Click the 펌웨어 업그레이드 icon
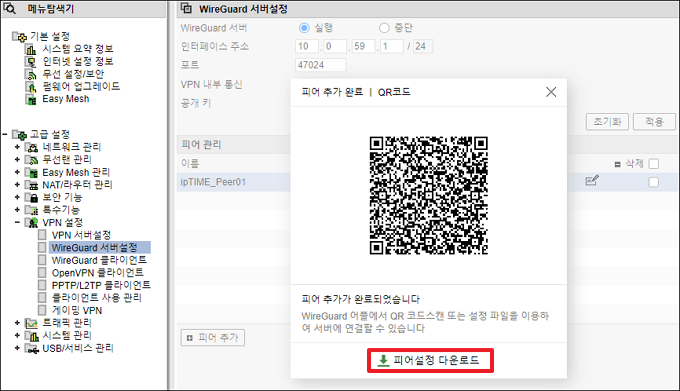 (31, 87)
